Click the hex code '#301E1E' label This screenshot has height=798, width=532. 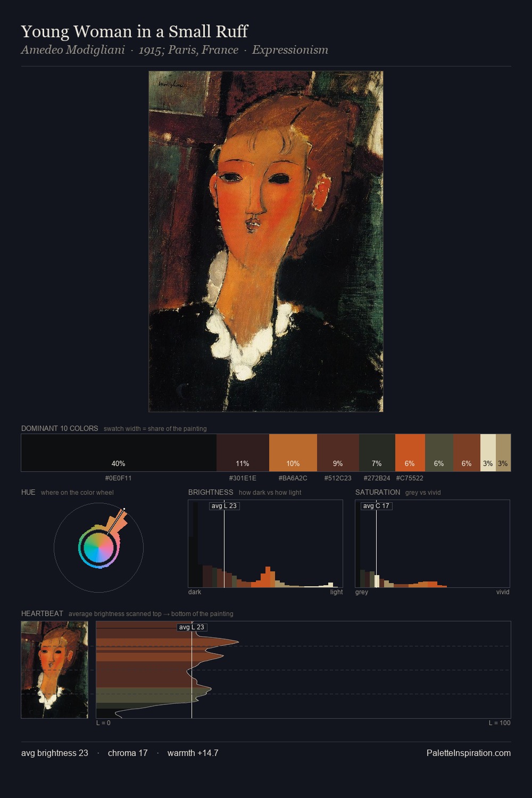click(243, 478)
